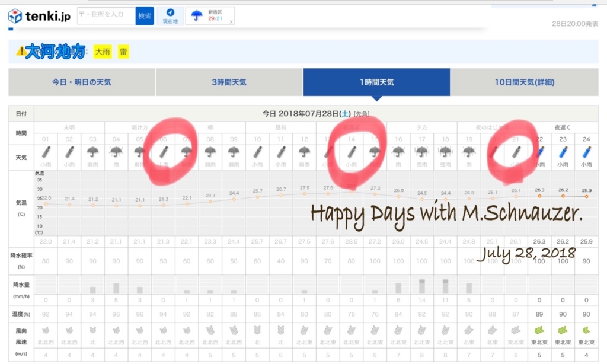The height and width of the screenshot is (364, 607).
Task: Switch to the 3時間天気 tab
Action: [229, 82]
